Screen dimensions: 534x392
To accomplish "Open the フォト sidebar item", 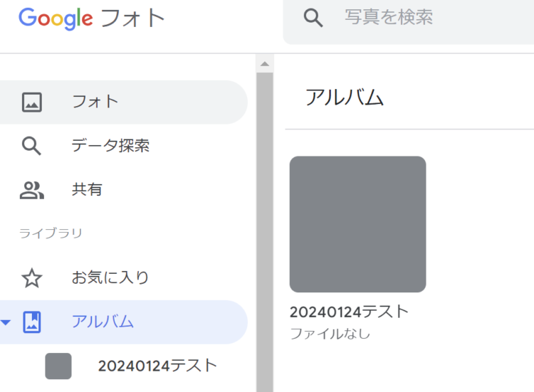I will [123, 102].
